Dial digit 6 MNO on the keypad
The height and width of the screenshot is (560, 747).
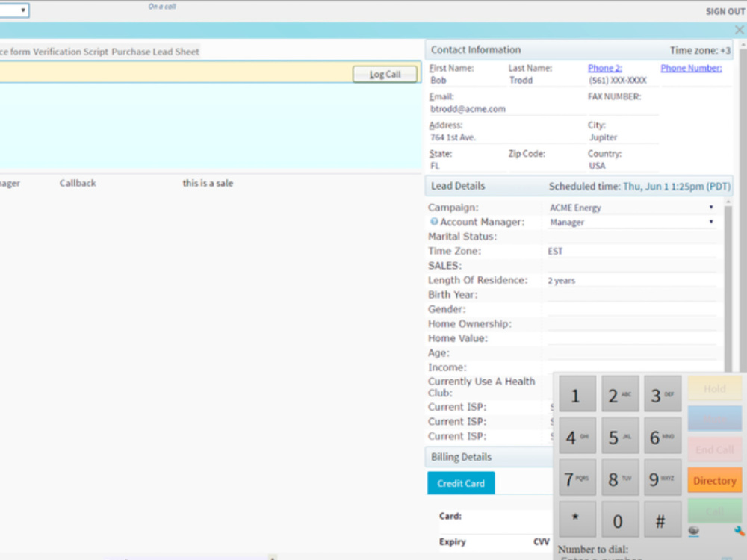click(663, 436)
